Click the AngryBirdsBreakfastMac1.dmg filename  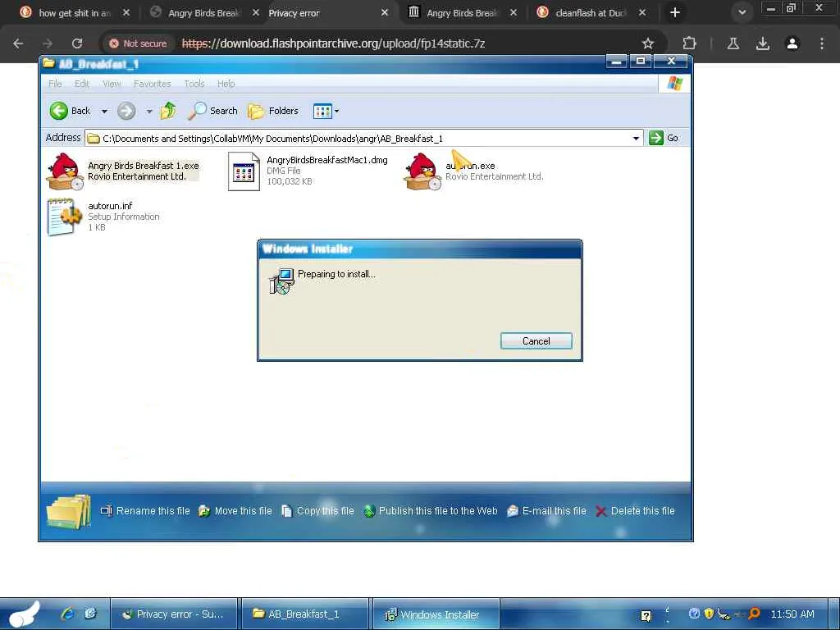point(326,160)
